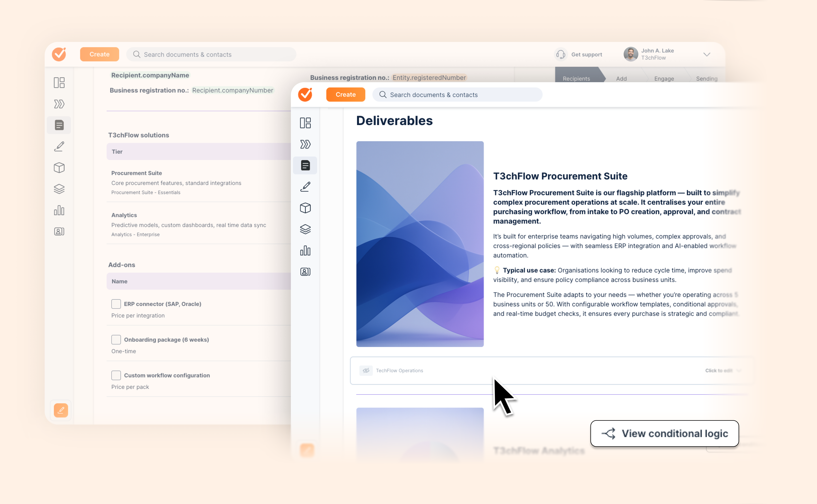The height and width of the screenshot is (504, 817).
Task: Toggle visibility of TechFlow Operations block
Action: pos(366,370)
